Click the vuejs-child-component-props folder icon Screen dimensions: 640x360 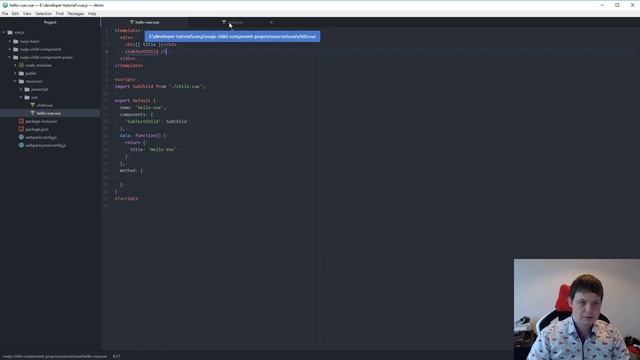(16, 57)
